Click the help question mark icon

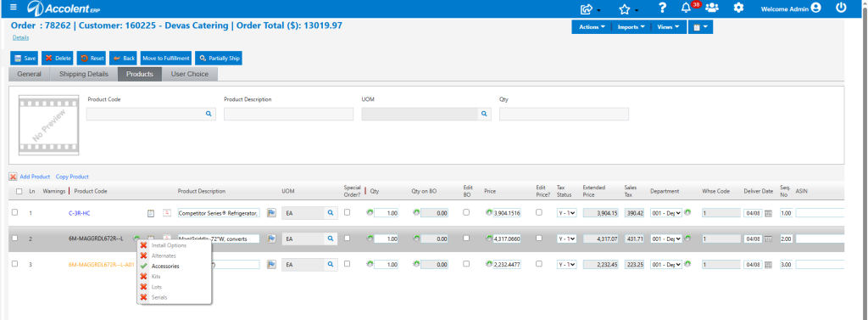[x=662, y=8]
